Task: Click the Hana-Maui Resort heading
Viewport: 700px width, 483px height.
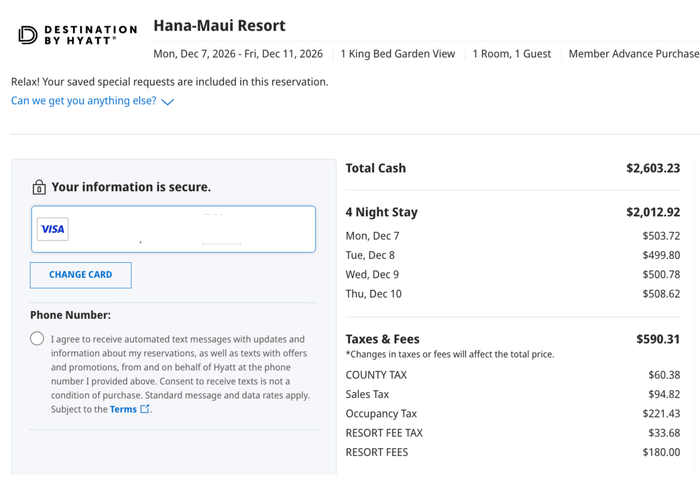Action: (219, 25)
